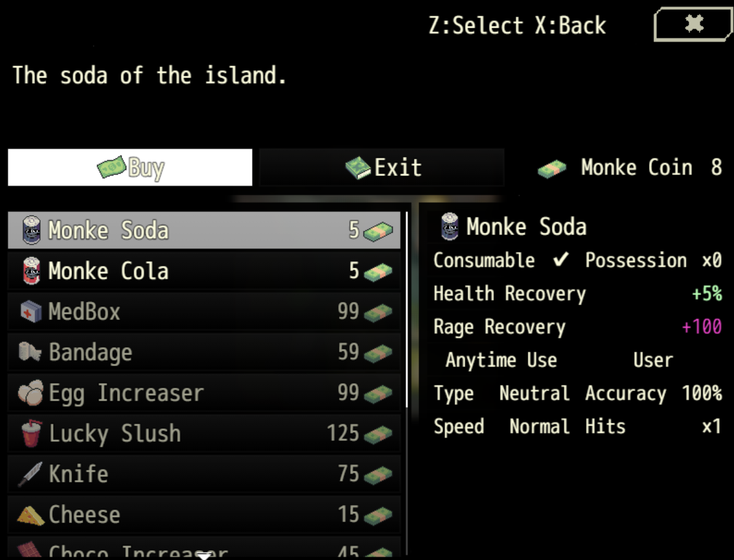Click the Knife blade icon
734x560 pixels.
coord(30,474)
